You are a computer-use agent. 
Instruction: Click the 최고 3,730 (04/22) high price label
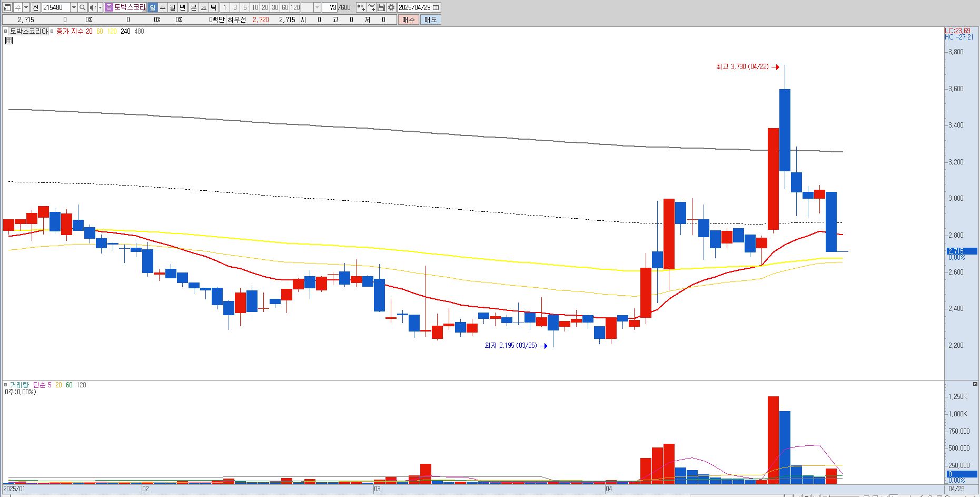(742, 67)
